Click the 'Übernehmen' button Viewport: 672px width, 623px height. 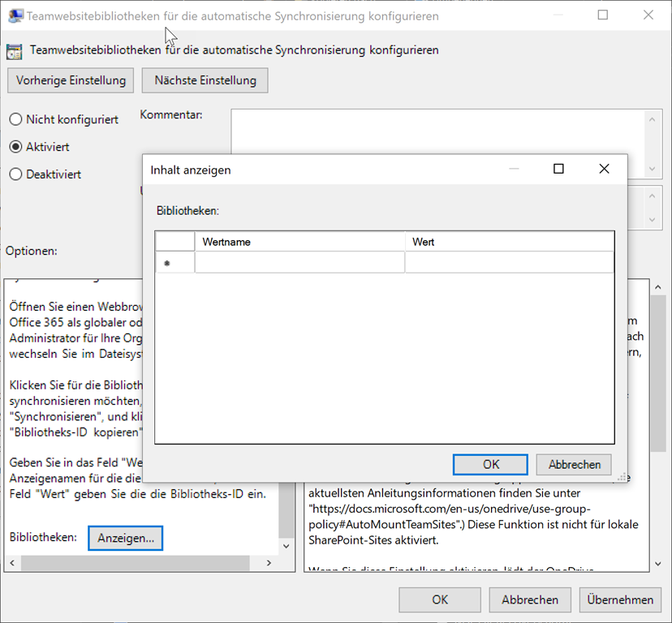click(x=622, y=599)
